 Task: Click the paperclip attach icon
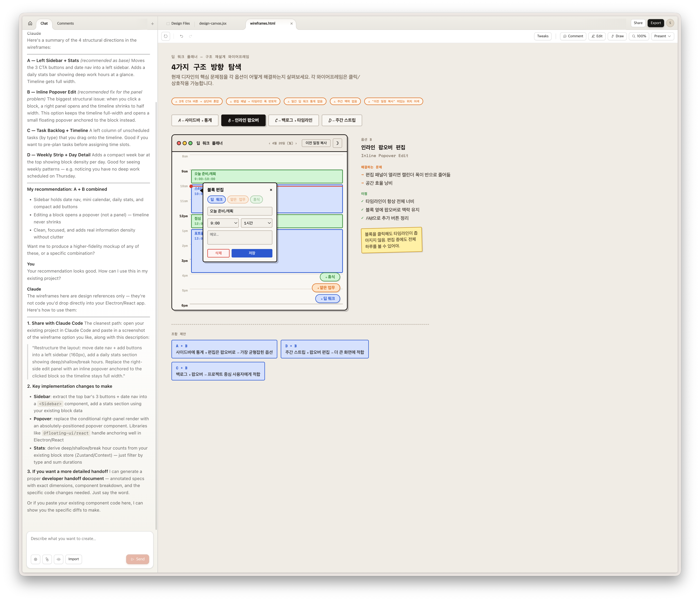[x=47, y=559]
